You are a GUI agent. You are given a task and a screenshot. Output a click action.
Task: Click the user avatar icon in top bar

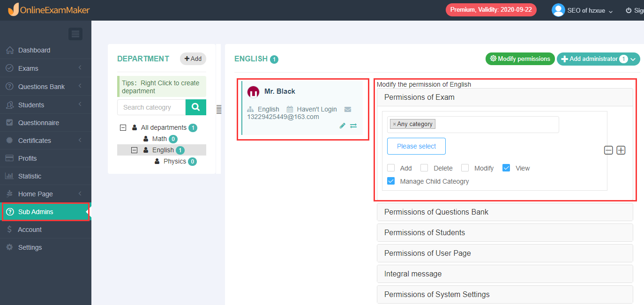point(558,10)
